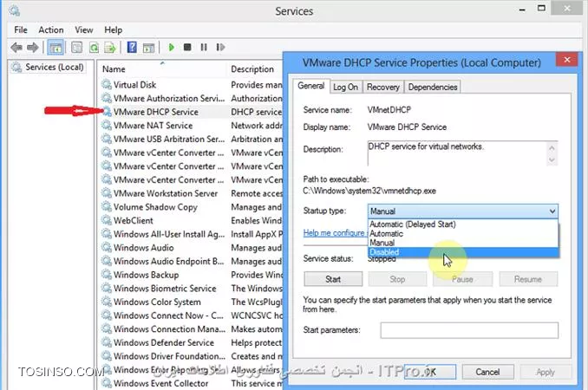Image resolution: width=588 pixels, height=390 pixels.
Task: Click the gear icon of Windows Backup
Action: pos(107,275)
